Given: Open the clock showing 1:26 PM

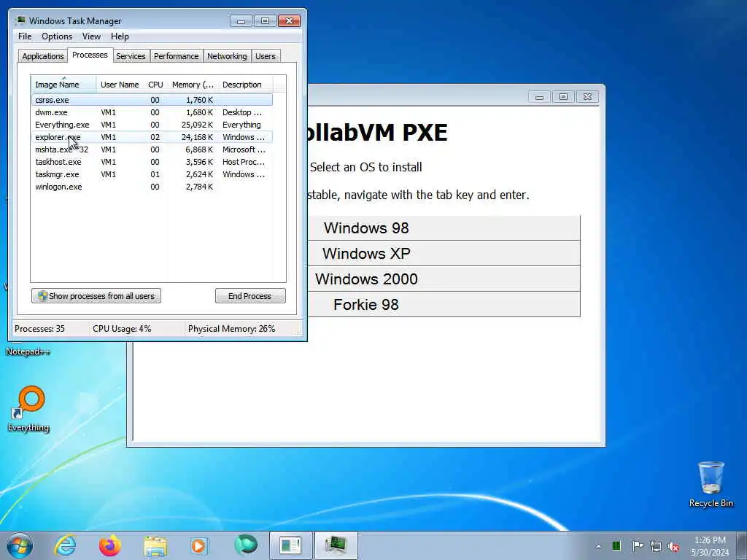Looking at the screenshot, I should click(710, 546).
